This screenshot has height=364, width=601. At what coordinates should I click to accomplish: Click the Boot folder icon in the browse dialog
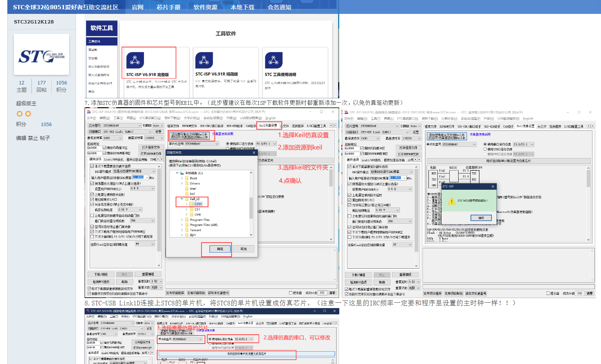click(186, 178)
